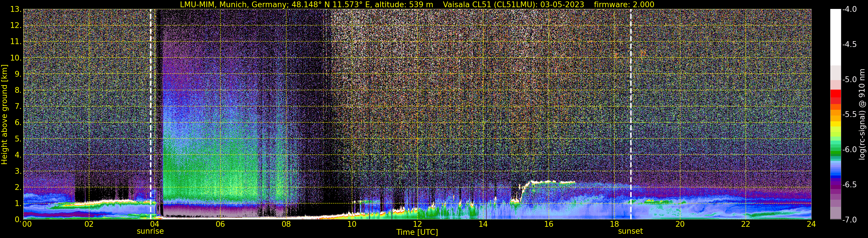Click the 'Height above ground [km]' axis title
Screen dimensions: 868x238
(4, 114)
